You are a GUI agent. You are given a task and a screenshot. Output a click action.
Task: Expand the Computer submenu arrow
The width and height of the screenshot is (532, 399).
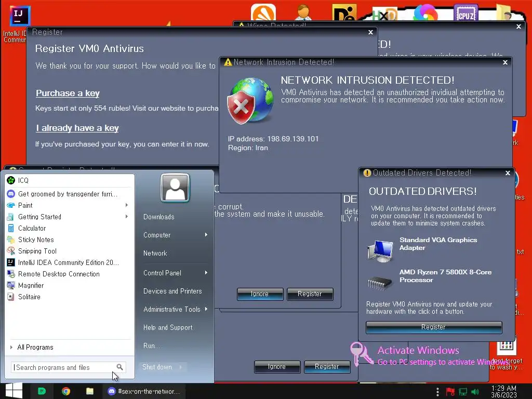(x=206, y=235)
